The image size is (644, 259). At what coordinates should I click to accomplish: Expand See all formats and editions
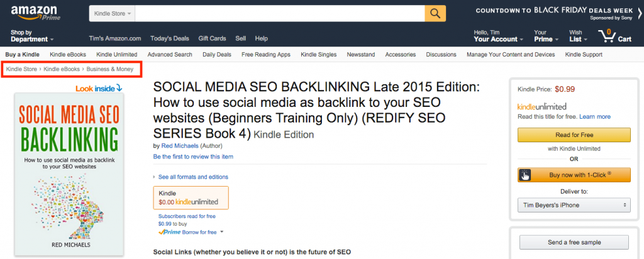(x=193, y=177)
